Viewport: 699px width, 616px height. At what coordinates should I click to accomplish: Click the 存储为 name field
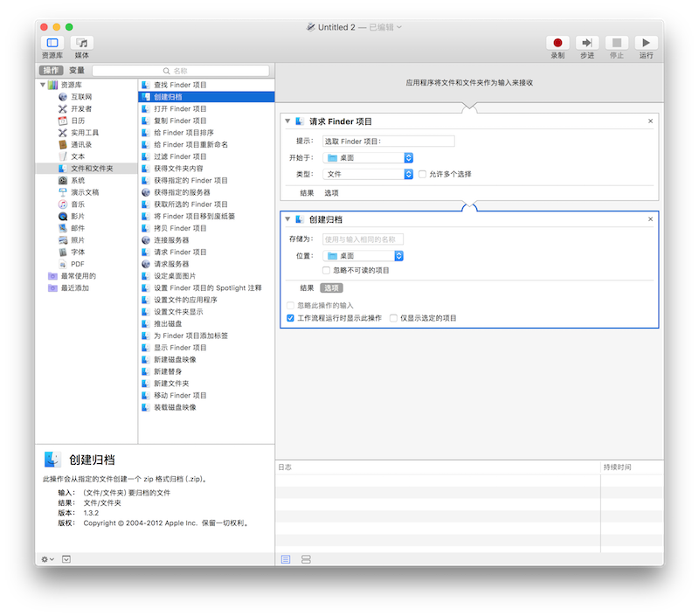tap(363, 239)
